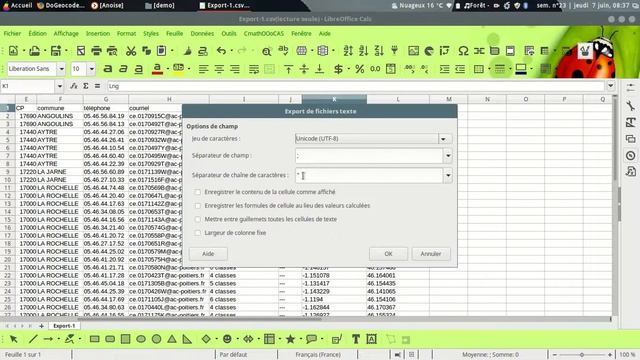Image resolution: width=640 pixels, height=360 pixels.
Task: Open the Affichage menu
Action: pyautogui.click(x=66, y=33)
